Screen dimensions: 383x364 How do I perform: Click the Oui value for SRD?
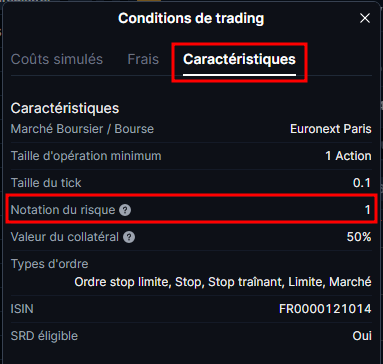(362, 336)
